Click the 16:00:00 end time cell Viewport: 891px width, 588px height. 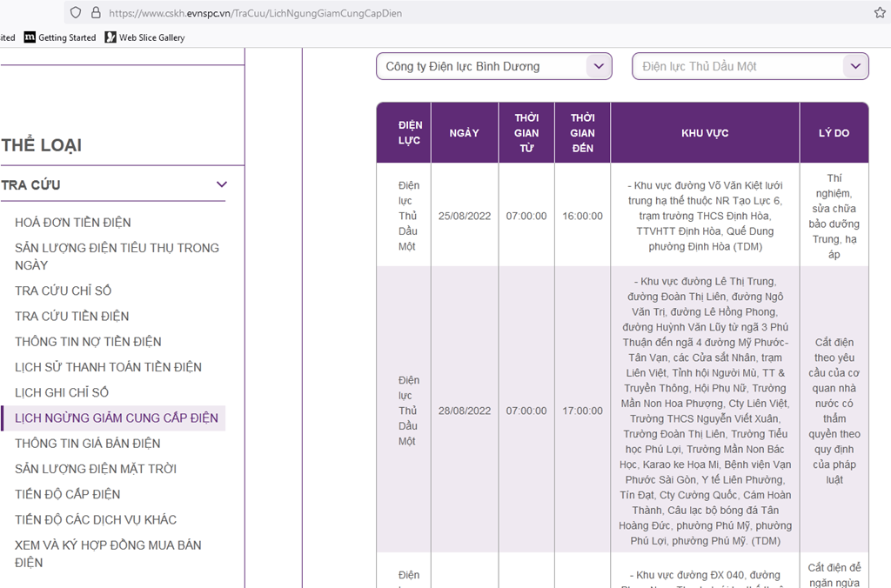pos(583,216)
